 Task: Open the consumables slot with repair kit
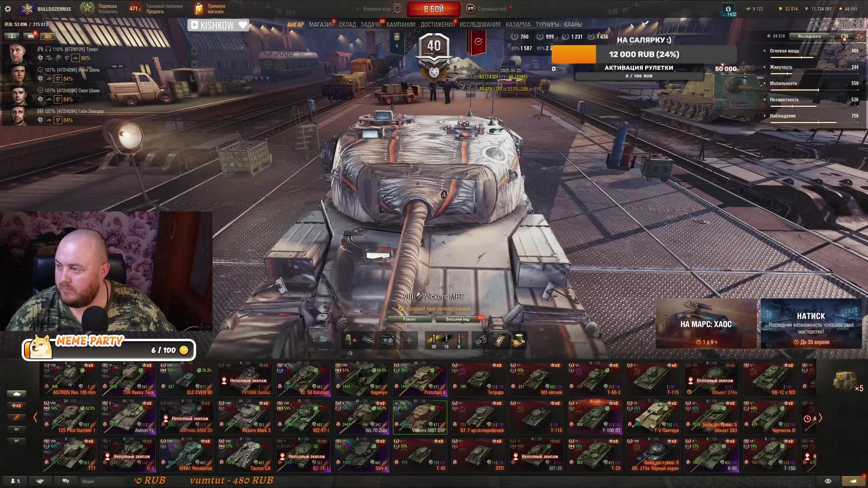480,340
